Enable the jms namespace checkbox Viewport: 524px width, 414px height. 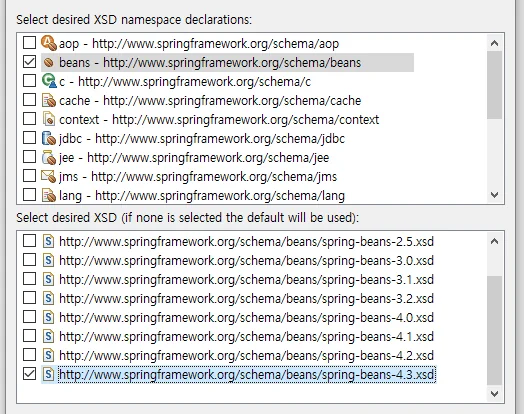29,176
